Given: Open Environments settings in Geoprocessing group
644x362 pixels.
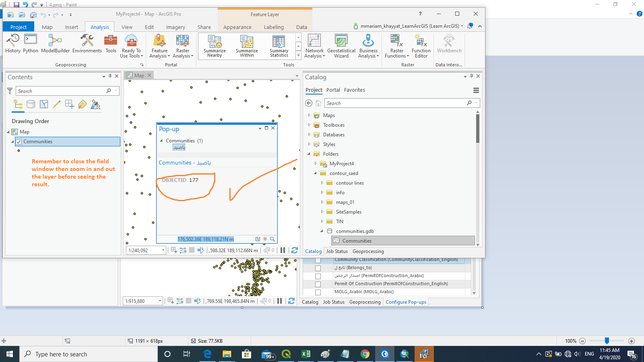Looking at the screenshot, I should pyautogui.click(x=87, y=43).
